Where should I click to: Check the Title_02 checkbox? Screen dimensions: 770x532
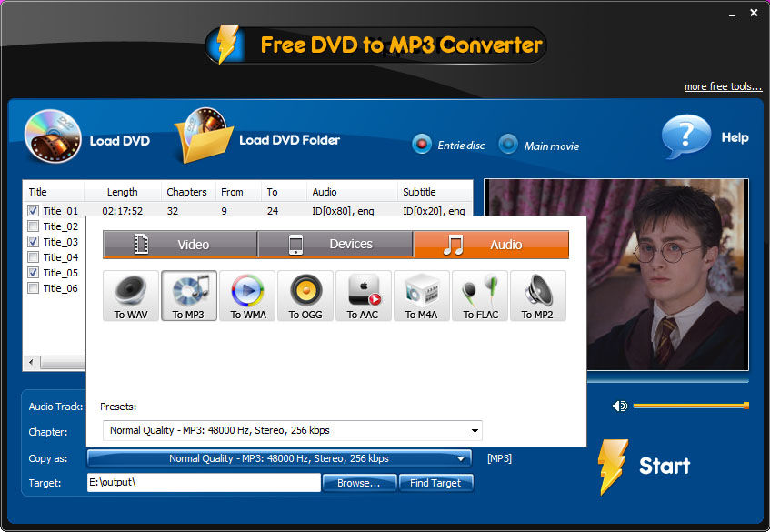tap(33, 226)
